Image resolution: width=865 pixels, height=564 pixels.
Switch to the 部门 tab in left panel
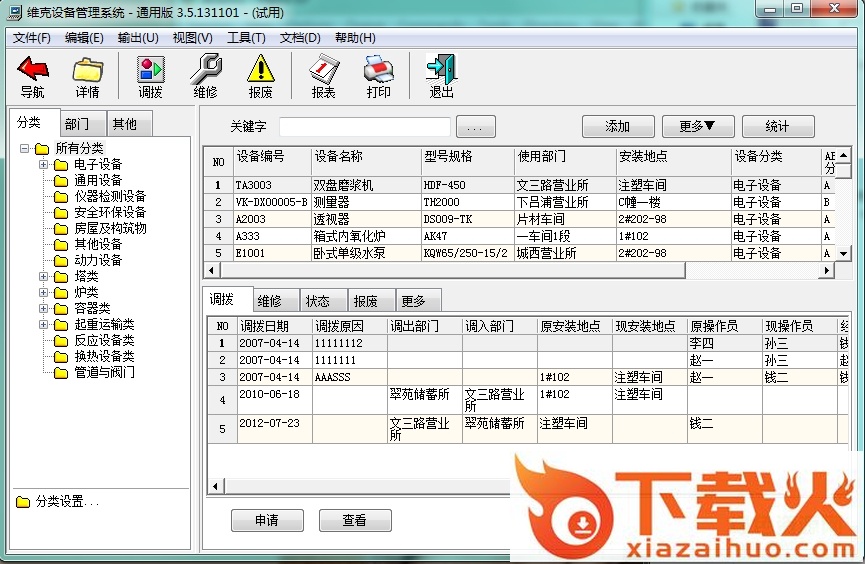coord(77,124)
